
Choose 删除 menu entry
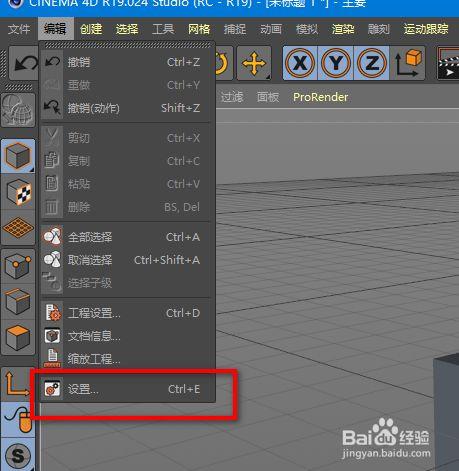tap(126, 207)
